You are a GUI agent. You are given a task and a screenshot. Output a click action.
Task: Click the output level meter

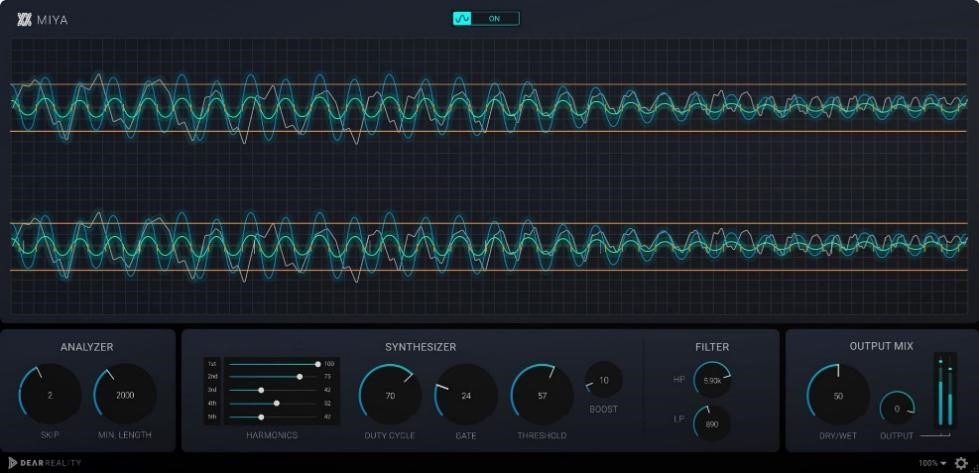945,391
